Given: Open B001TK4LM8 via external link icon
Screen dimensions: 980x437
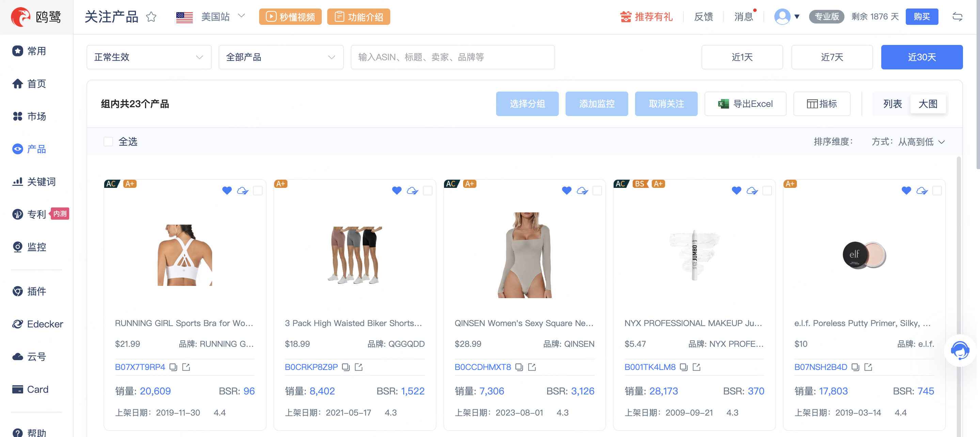Looking at the screenshot, I should tap(697, 367).
